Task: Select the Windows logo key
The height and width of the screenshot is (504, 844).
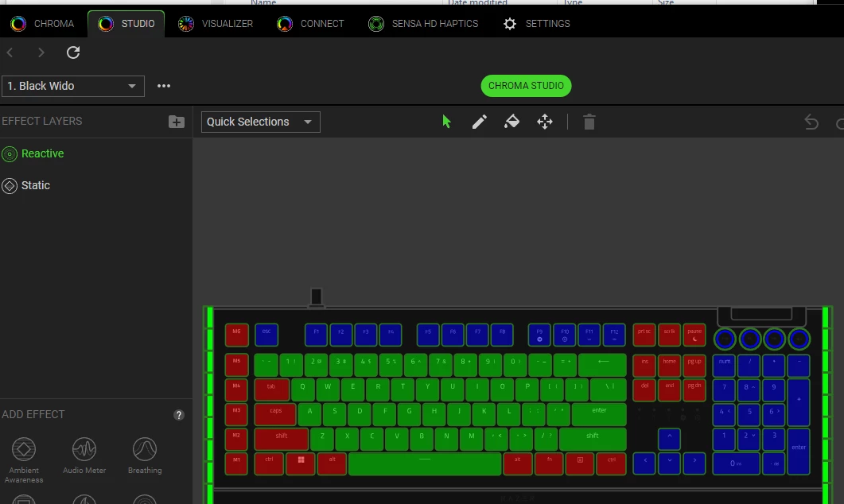Action: point(301,463)
